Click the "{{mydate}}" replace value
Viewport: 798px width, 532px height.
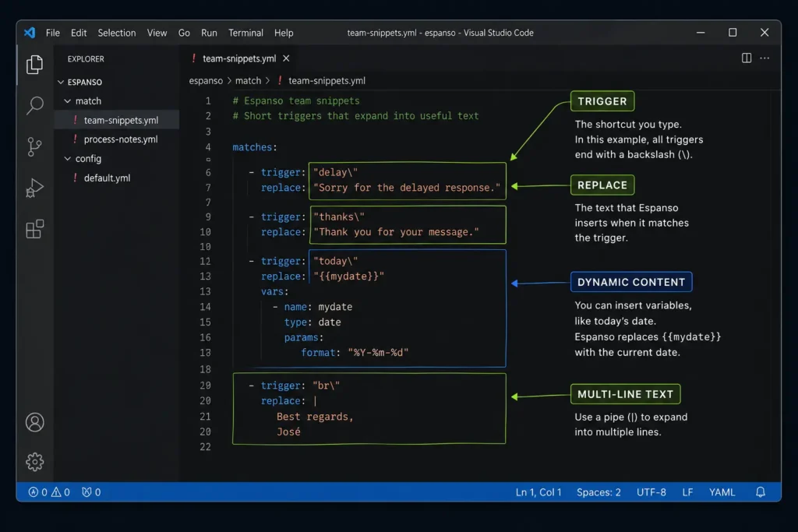[x=348, y=277]
